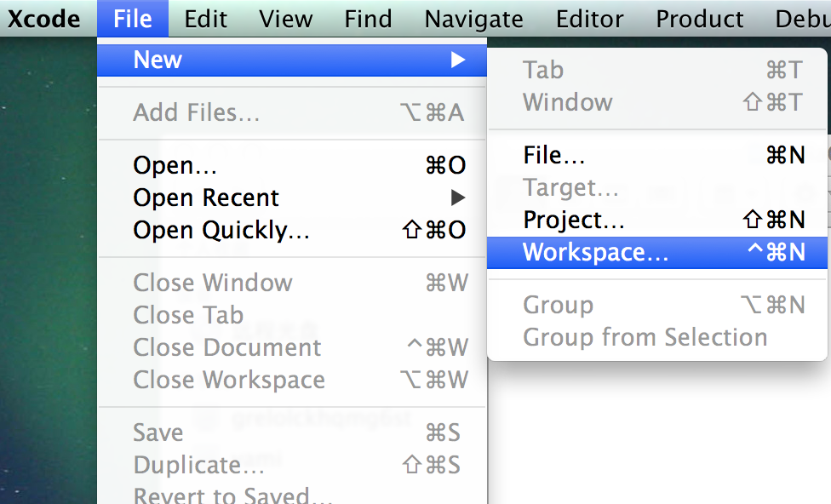
Task: Open the Edit menu
Action: [x=206, y=19]
